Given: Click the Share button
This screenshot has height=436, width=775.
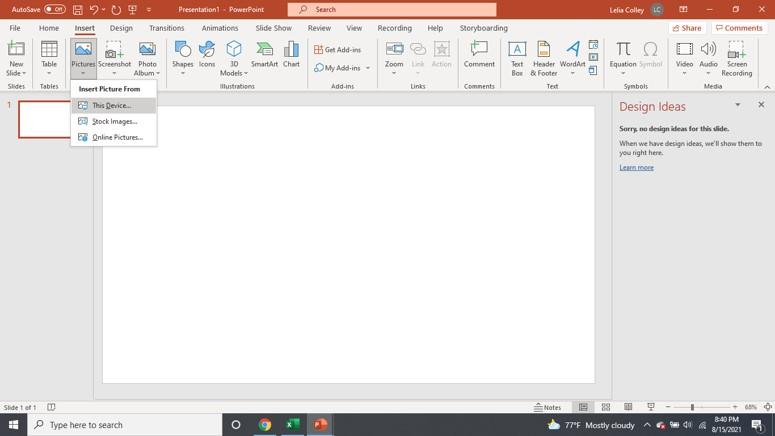Looking at the screenshot, I should (x=687, y=28).
